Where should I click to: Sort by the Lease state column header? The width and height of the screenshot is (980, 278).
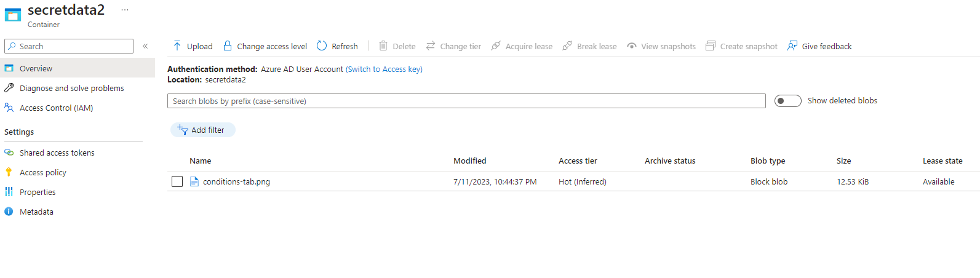pyautogui.click(x=942, y=161)
